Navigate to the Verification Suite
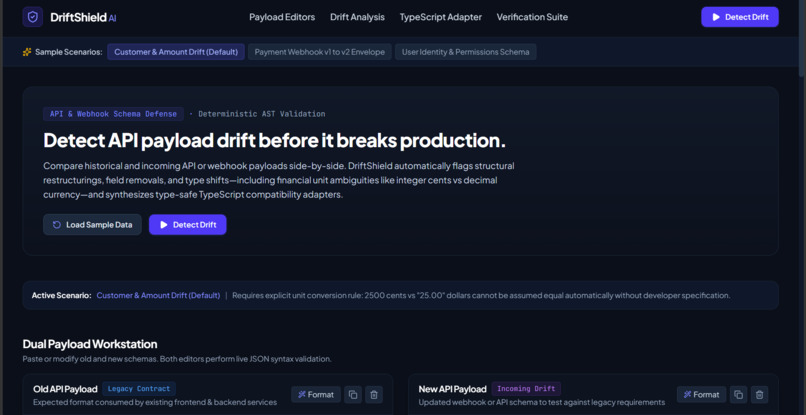806x415 pixels. click(532, 17)
